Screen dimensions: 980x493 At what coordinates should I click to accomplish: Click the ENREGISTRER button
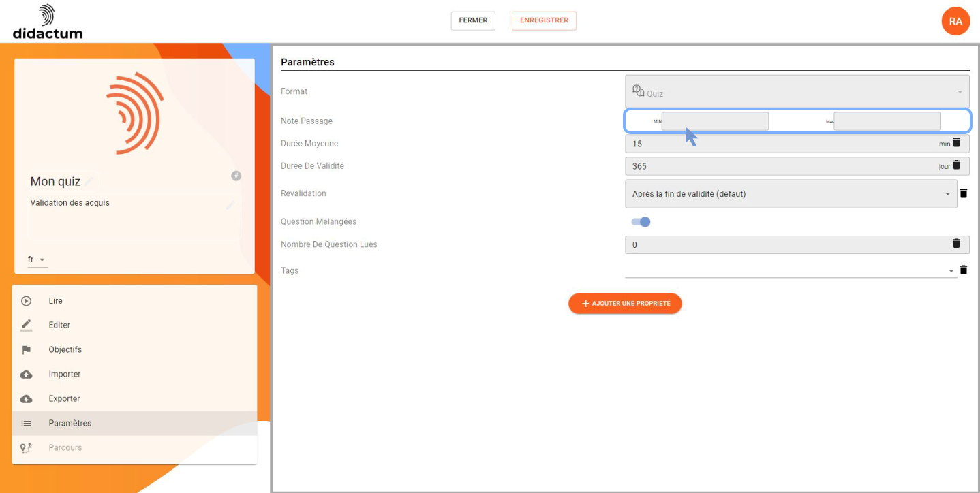click(544, 20)
